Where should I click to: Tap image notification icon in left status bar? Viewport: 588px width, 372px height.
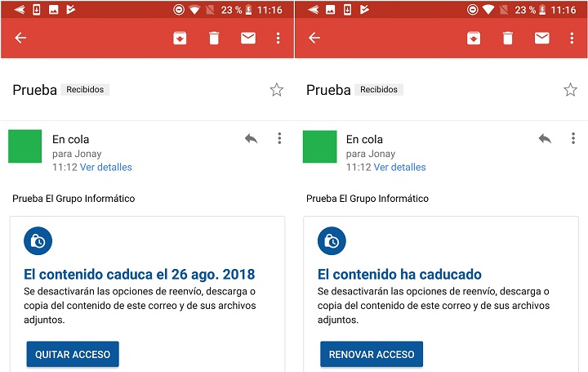pos(54,10)
